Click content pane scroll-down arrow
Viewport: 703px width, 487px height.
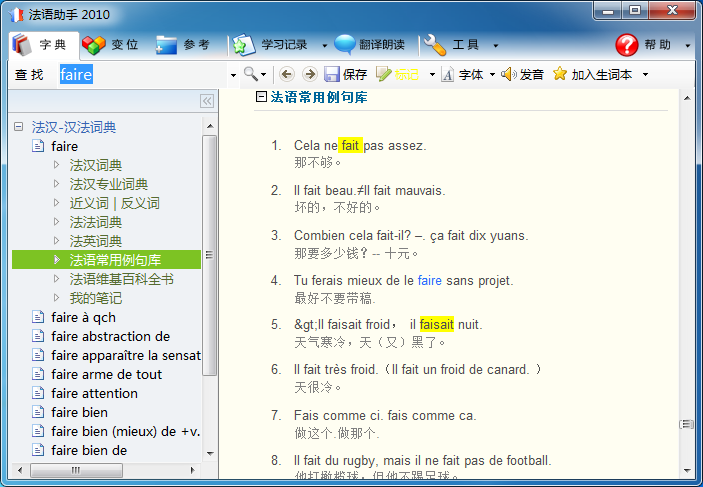pos(687,470)
